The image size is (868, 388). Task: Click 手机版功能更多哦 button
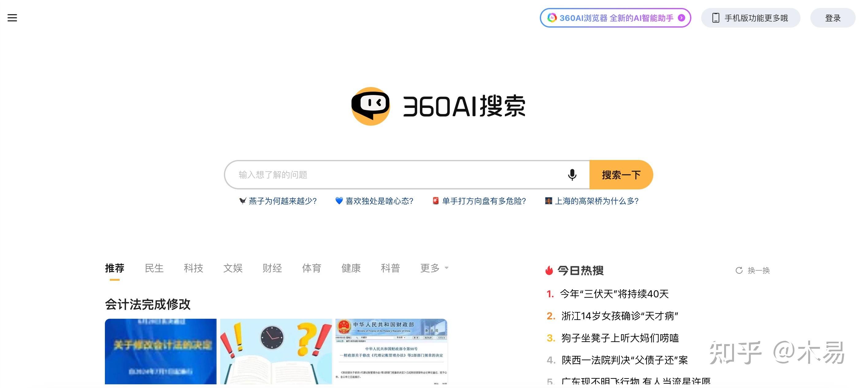click(751, 18)
